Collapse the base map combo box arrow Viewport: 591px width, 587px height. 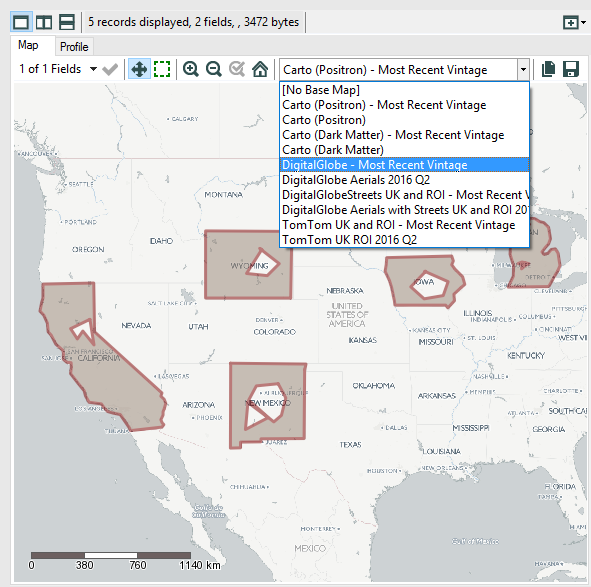pyautogui.click(x=523, y=70)
